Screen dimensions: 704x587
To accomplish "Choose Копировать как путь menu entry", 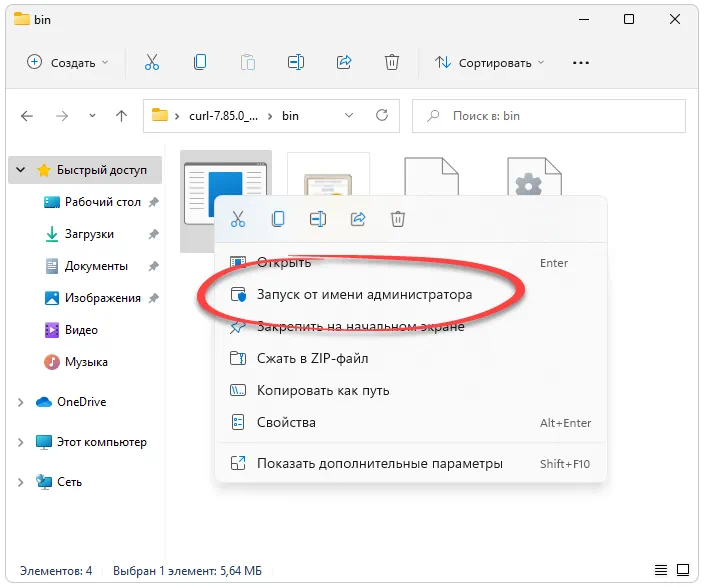I will tap(323, 390).
